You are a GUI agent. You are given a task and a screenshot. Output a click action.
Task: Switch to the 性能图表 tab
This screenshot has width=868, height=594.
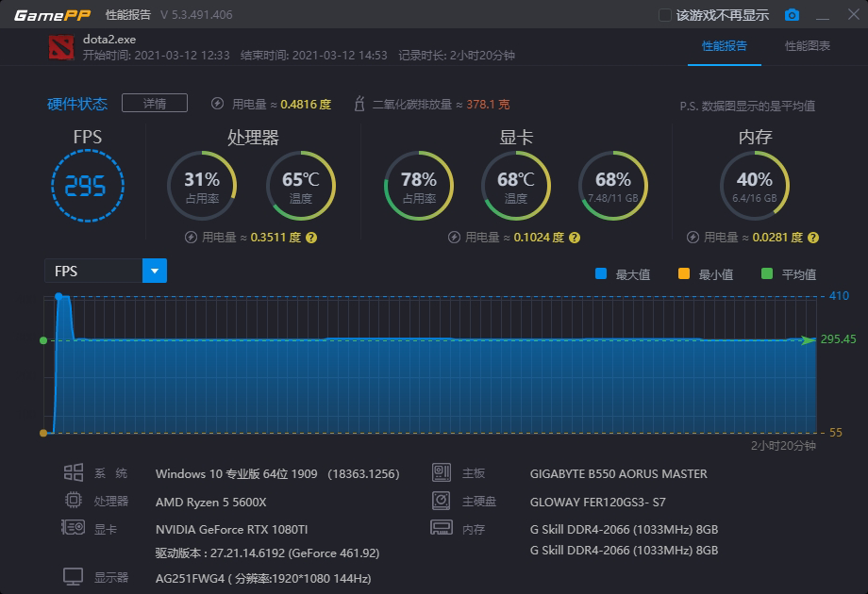pos(808,46)
